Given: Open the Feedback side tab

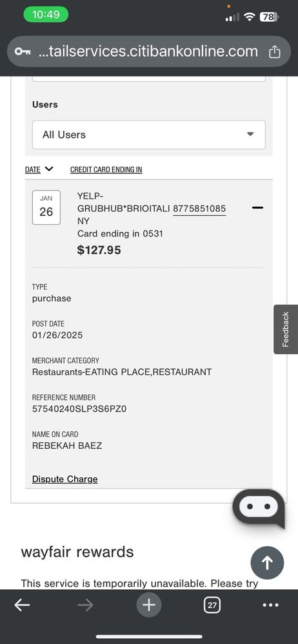Looking at the screenshot, I should [286, 329].
